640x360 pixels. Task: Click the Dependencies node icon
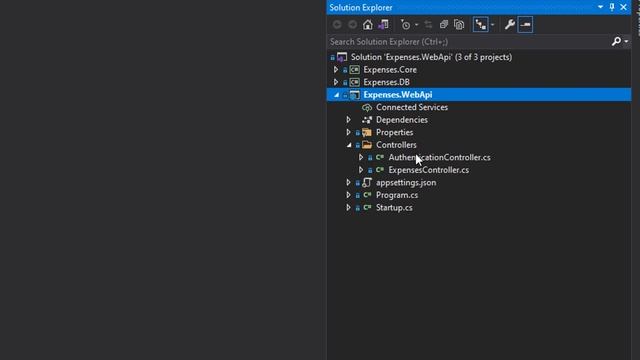click(x=367, y=120)
